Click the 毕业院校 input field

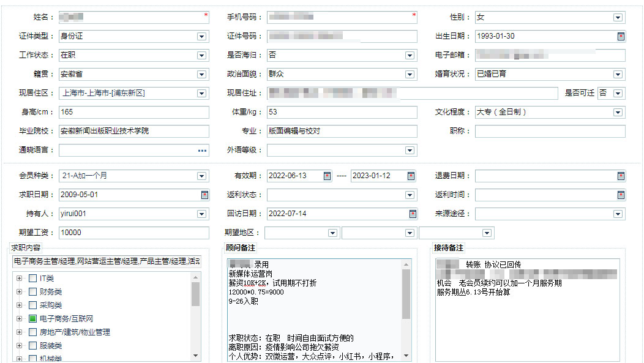134,131
